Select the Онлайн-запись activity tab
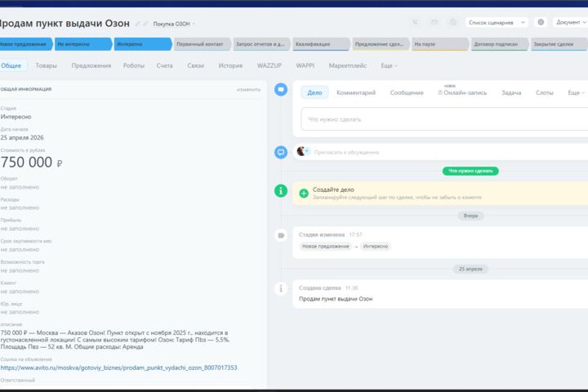Image resolution: width=588 pixels, height=392 pixels. click(463, 92)
